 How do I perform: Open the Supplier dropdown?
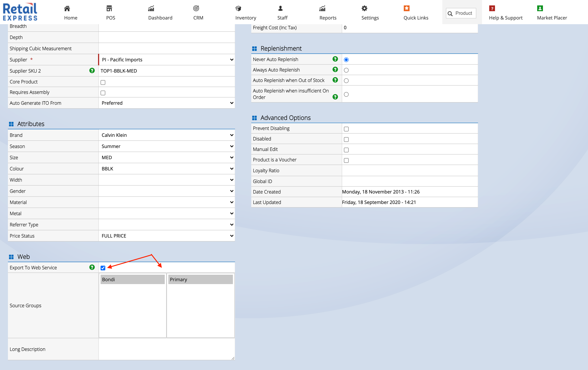[167, 60]
